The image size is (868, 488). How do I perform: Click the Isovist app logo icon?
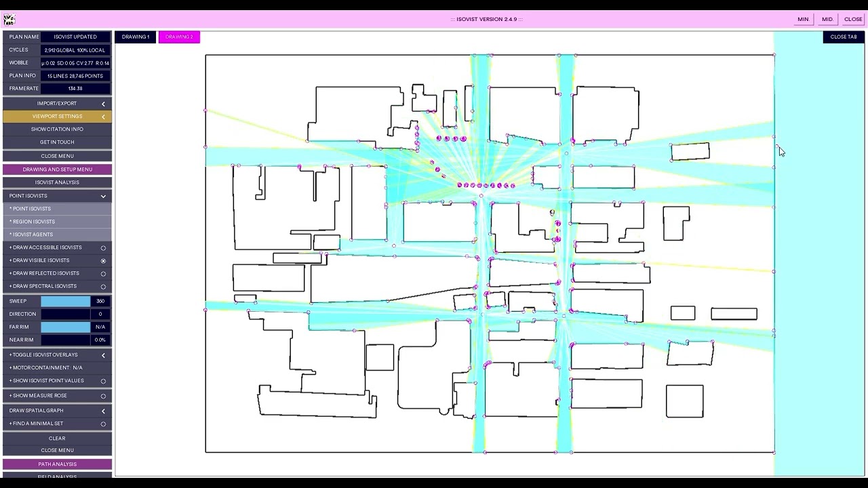[x=9, y=19]
